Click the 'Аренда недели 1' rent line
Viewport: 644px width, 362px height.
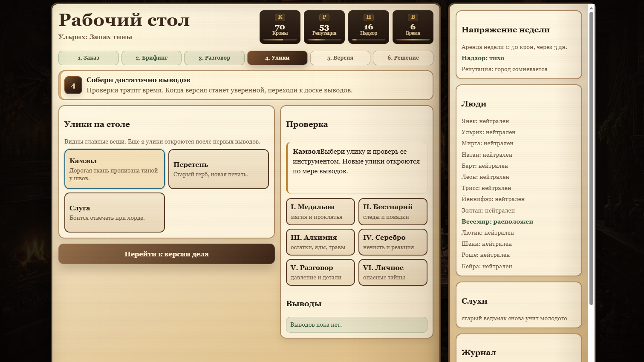pyautogui.click(x=514, y=47)
